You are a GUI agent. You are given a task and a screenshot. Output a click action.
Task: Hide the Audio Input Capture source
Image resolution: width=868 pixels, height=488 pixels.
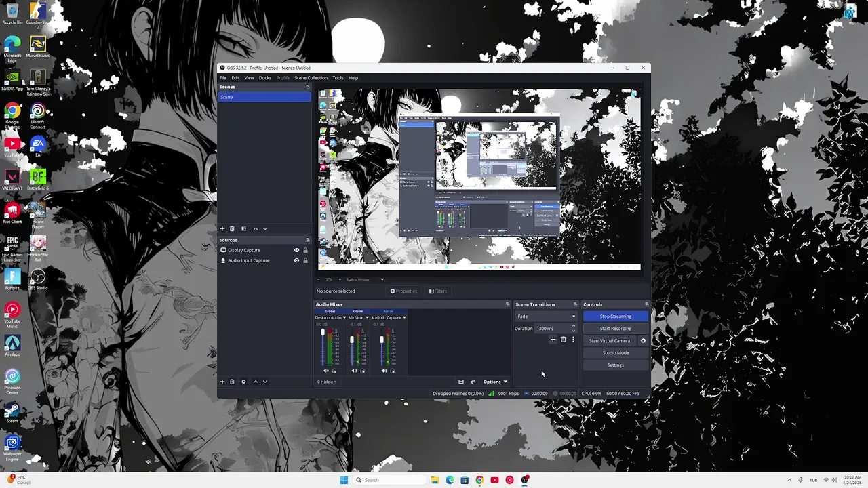[296, 260]
